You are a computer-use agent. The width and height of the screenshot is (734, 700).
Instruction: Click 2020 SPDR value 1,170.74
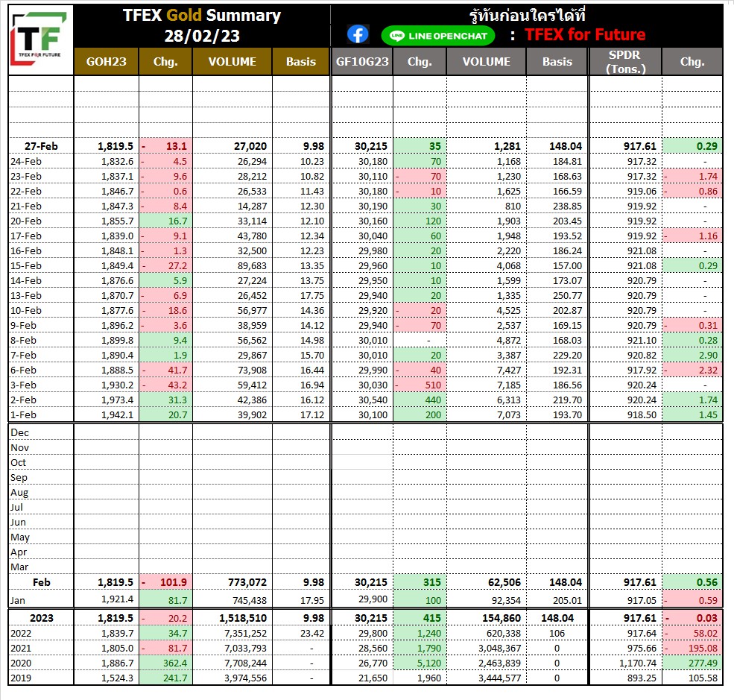click(638, 663)
